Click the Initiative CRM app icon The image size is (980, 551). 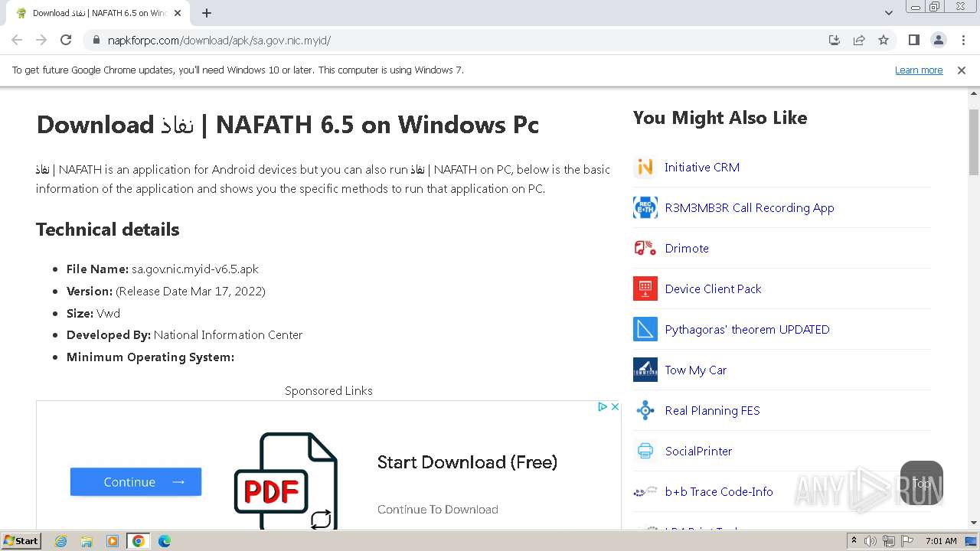(645, 167)
